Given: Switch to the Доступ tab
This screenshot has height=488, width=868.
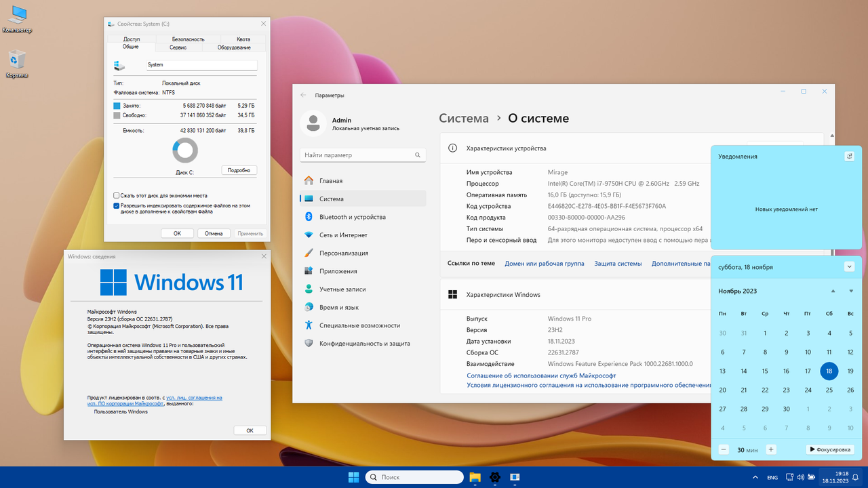Looking at the screenshot, I should [132, 39].
